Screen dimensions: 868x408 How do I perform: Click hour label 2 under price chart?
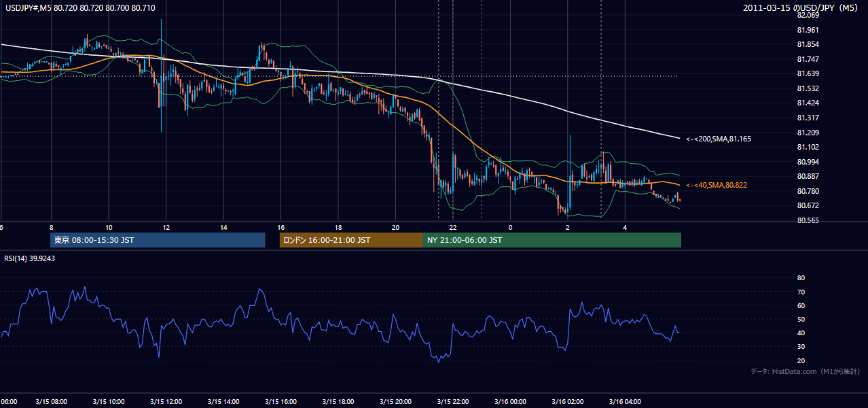pos(568,226)
